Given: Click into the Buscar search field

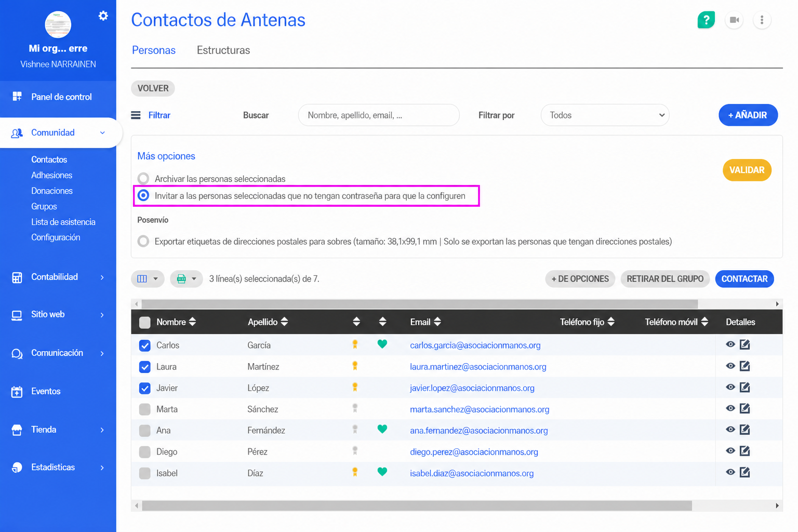Looking at the screenshot, I should point(379,115).
